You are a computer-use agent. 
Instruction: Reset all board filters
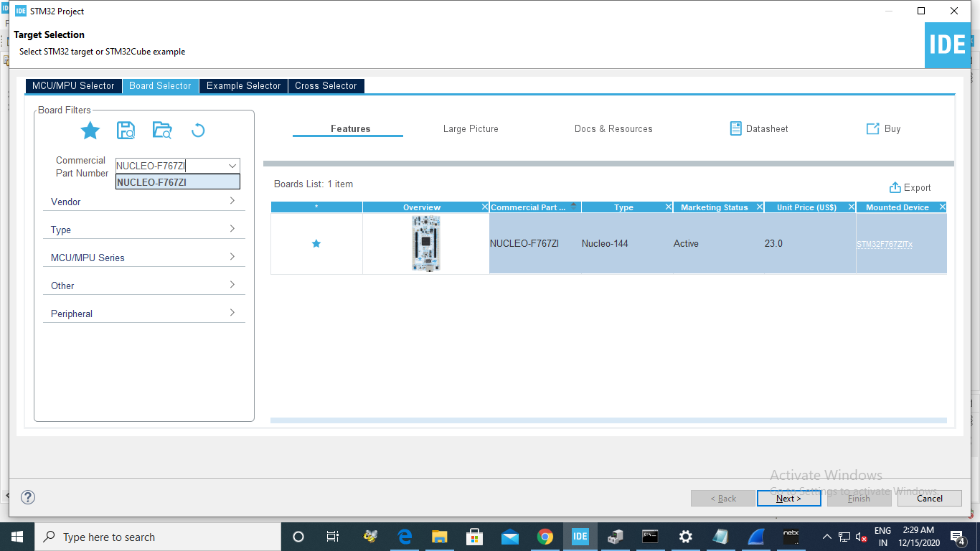point(198,131)
